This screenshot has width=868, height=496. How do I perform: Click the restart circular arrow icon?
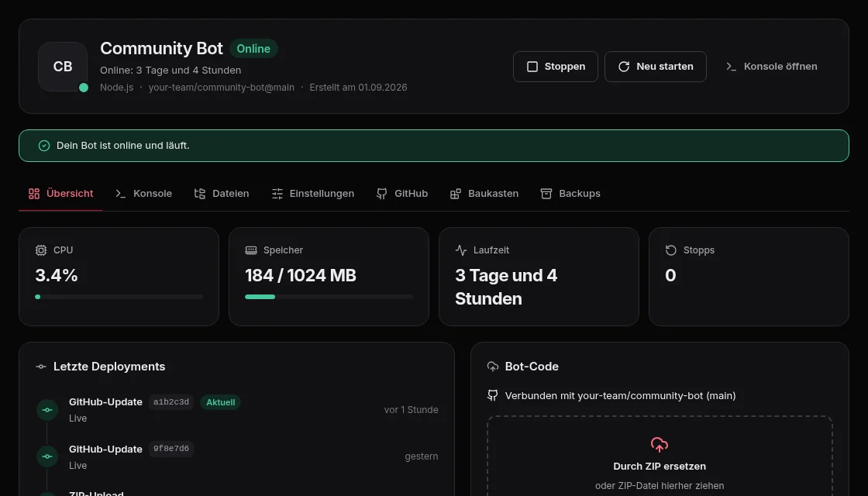[x=624, y=67]
